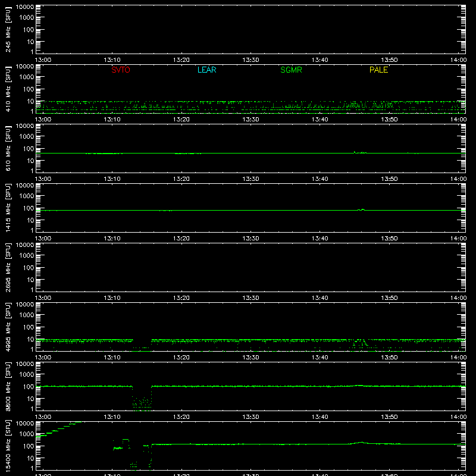Click 13:50 label below the 410 MHz panel
The width and height of the screenshot is (476, 476).
coord(389,120)
